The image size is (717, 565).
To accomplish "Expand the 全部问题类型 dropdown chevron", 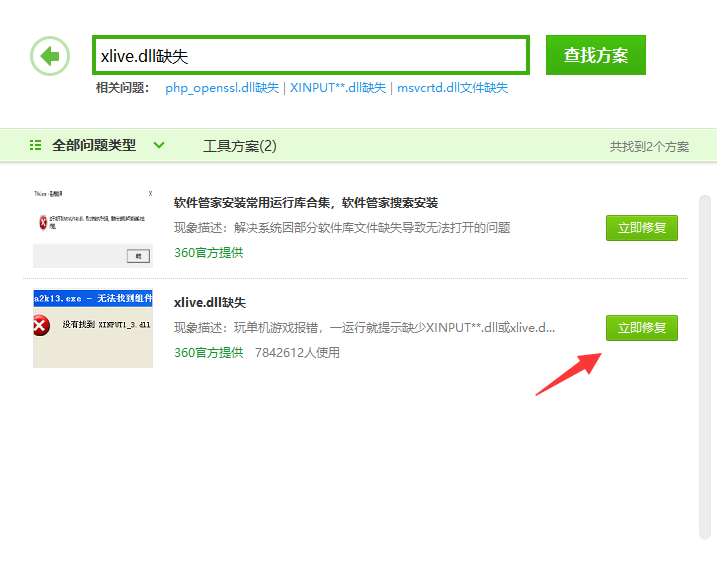I will point(159,145).
